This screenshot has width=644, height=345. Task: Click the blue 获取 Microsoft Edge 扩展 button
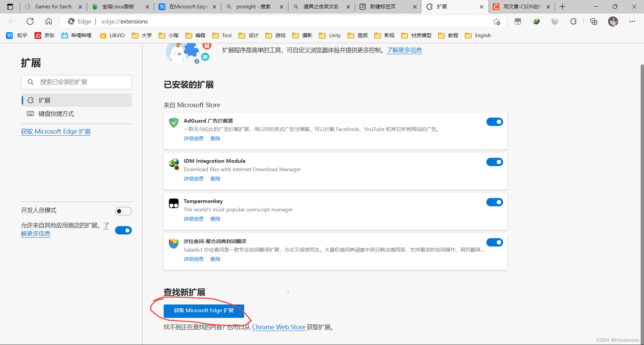204,310
